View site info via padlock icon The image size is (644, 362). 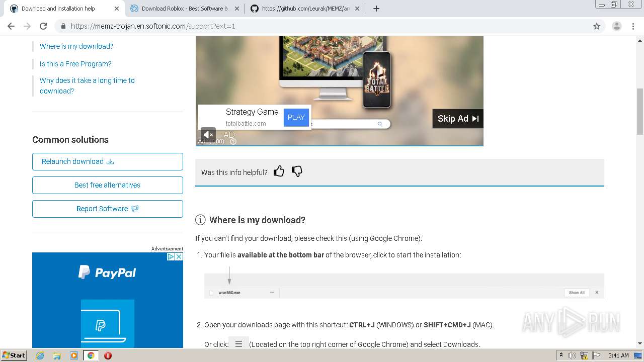point(63,26)
